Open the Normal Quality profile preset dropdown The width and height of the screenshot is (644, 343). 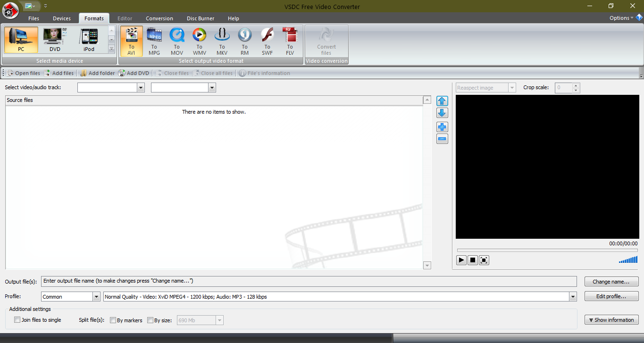(x=573, y=297)
